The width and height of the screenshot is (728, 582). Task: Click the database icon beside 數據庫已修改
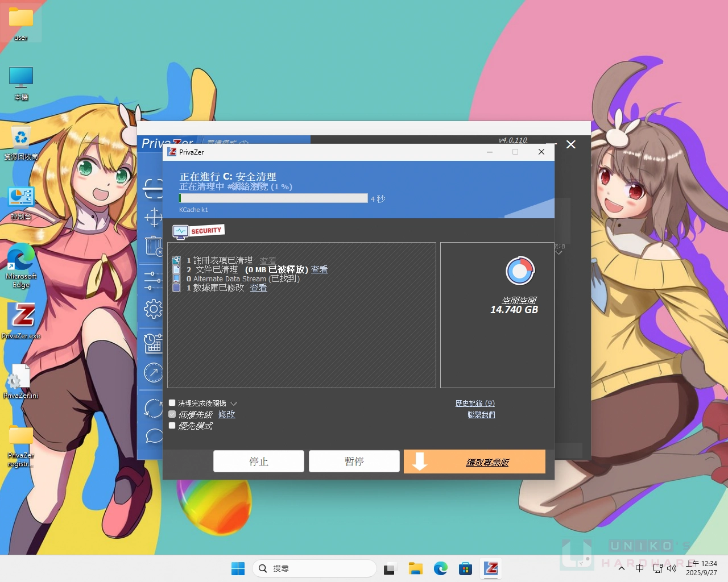click(176, 288)
